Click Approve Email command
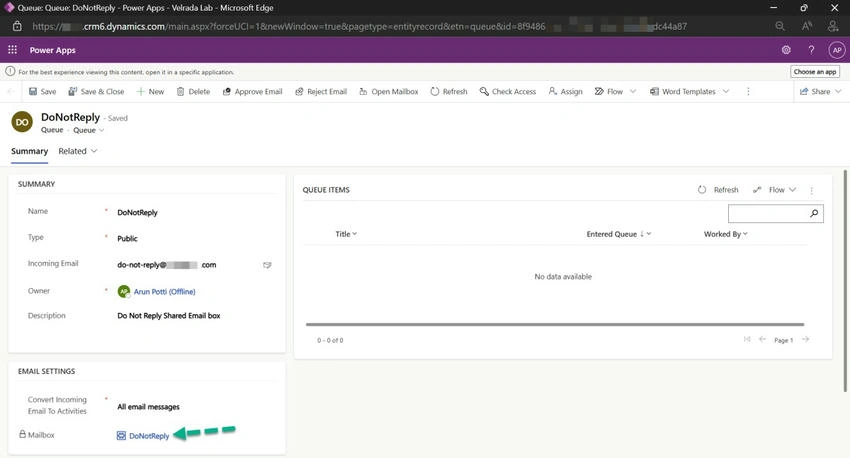Image resolution: width=850 pixels, height=458 pixels. (x=253, y=92)
